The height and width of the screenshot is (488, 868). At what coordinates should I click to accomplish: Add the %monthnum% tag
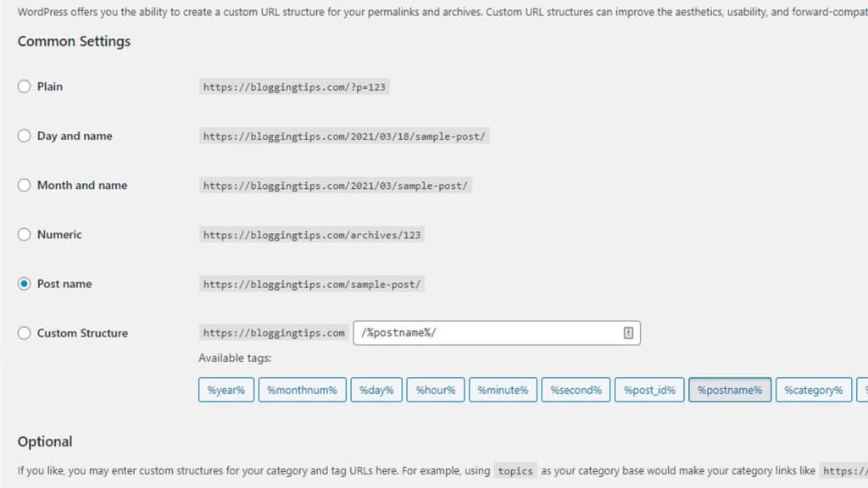pos(303,390)
